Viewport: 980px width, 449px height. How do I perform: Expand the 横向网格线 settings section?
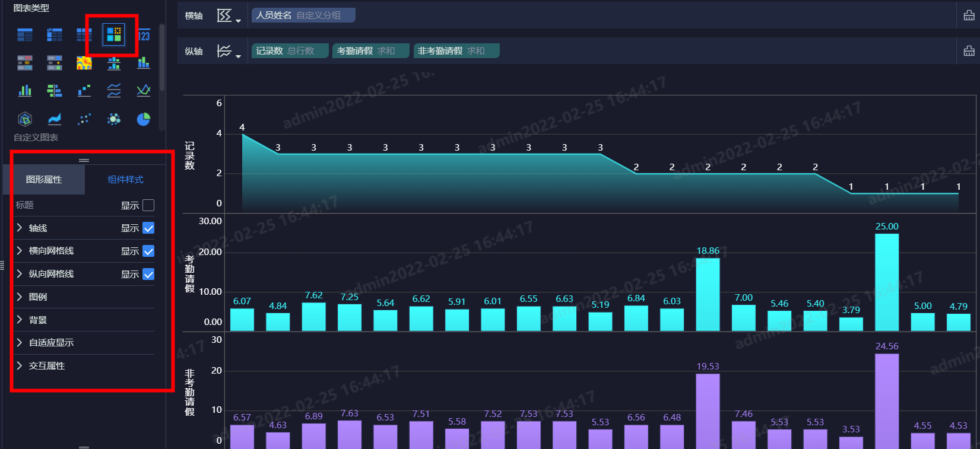(x=20, y=251)
